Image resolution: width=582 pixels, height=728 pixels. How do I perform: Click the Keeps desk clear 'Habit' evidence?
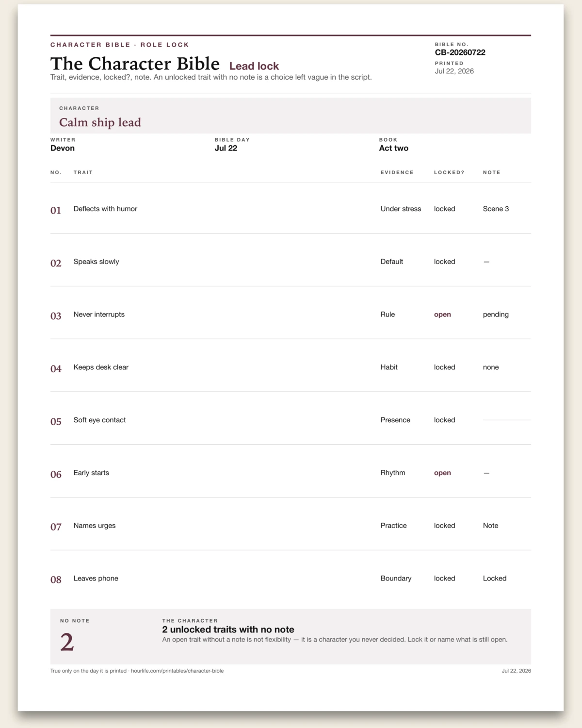[x=389, y=367]
